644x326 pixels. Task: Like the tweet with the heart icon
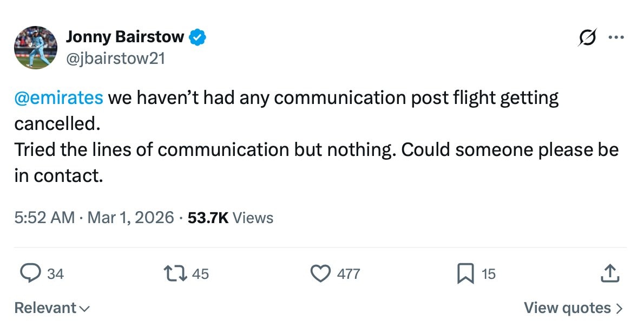tap(320, 273)
